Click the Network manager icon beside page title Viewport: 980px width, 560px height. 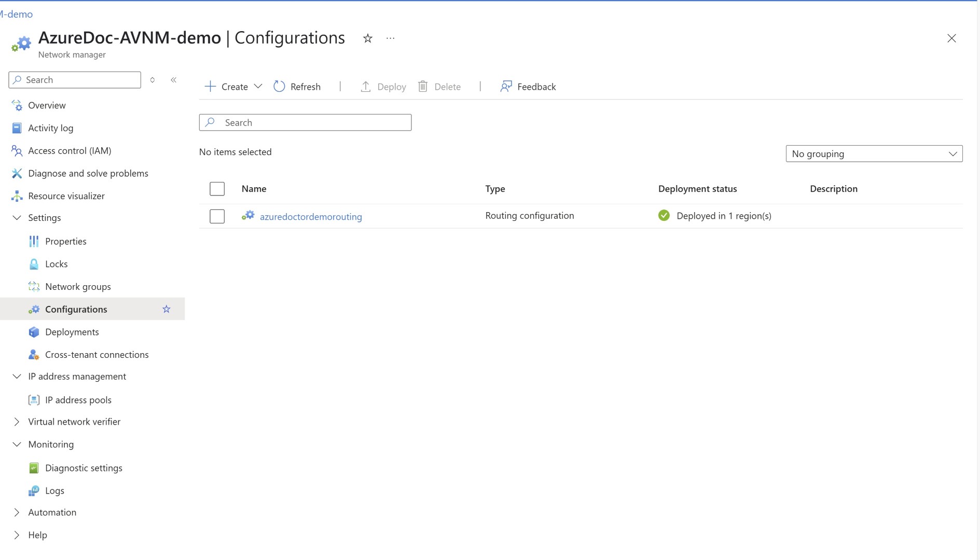click(x=21, y=44)
